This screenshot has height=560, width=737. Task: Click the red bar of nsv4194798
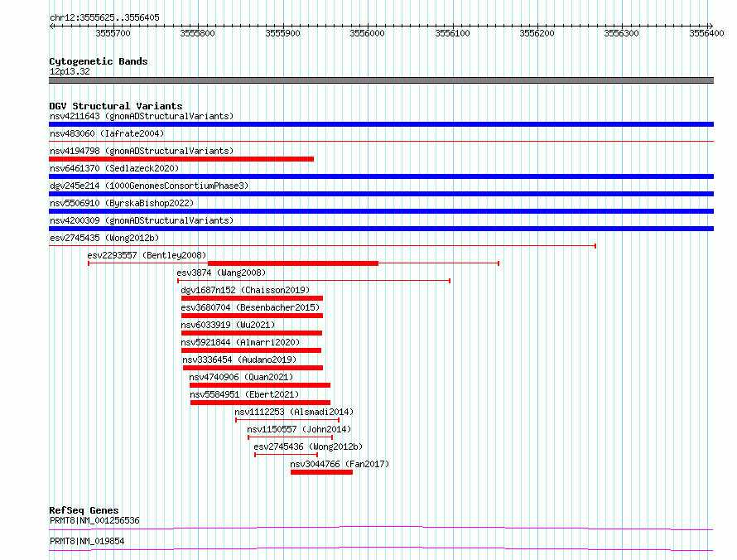[181, 159]
